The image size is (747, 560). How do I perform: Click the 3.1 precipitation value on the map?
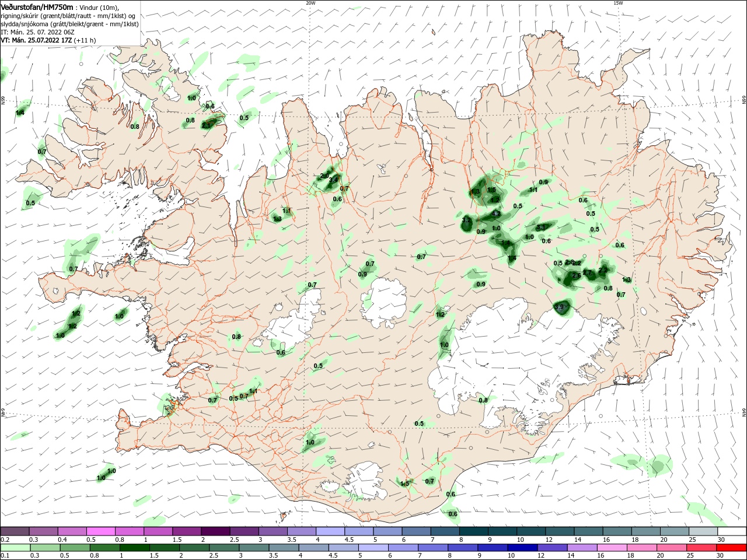(540, 228)
